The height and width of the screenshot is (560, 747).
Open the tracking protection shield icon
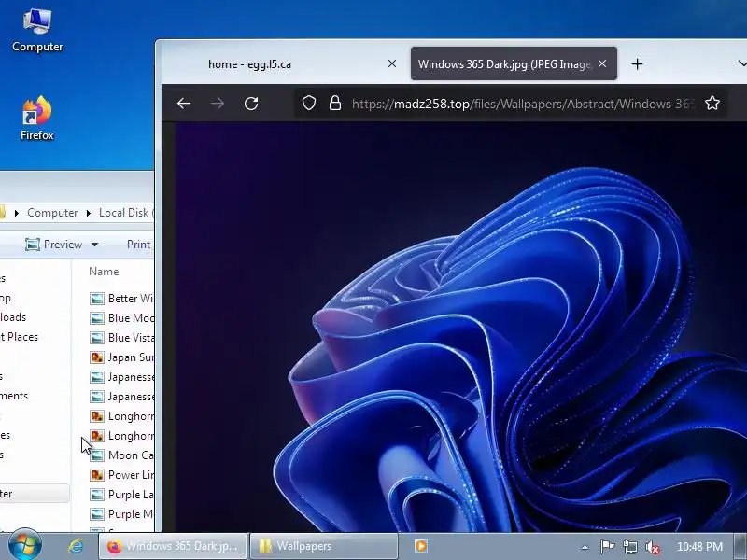pyautogui.click(x=309, y=103)
